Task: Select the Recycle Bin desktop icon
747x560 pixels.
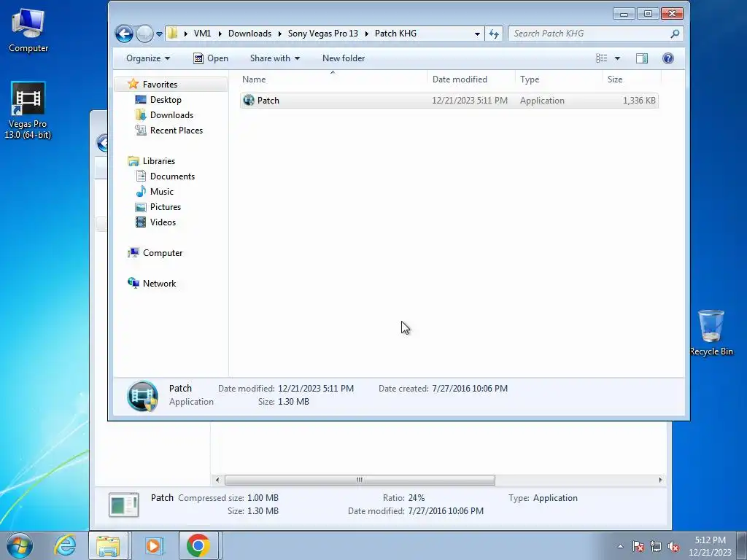Action: 711,333
